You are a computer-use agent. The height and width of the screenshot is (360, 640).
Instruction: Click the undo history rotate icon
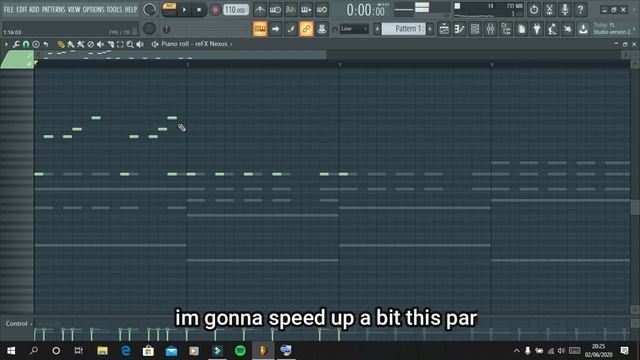(x=534, y=10)
